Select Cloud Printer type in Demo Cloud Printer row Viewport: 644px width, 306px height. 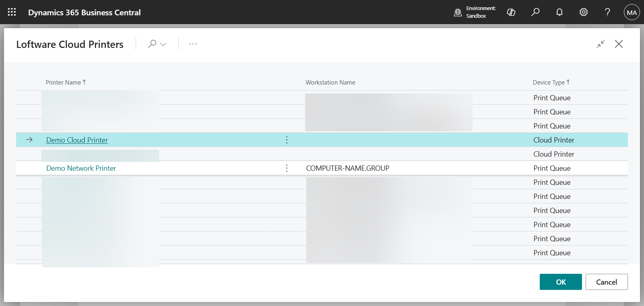[x=554, y=140]
